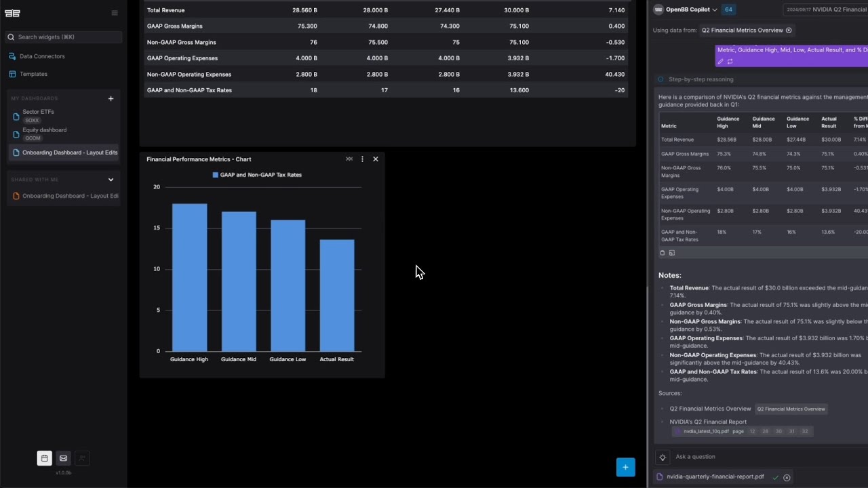This screenshot has height=488, width=868.
Task: Add a new dashboard with the plus icon
Action: tap(111, 98)
